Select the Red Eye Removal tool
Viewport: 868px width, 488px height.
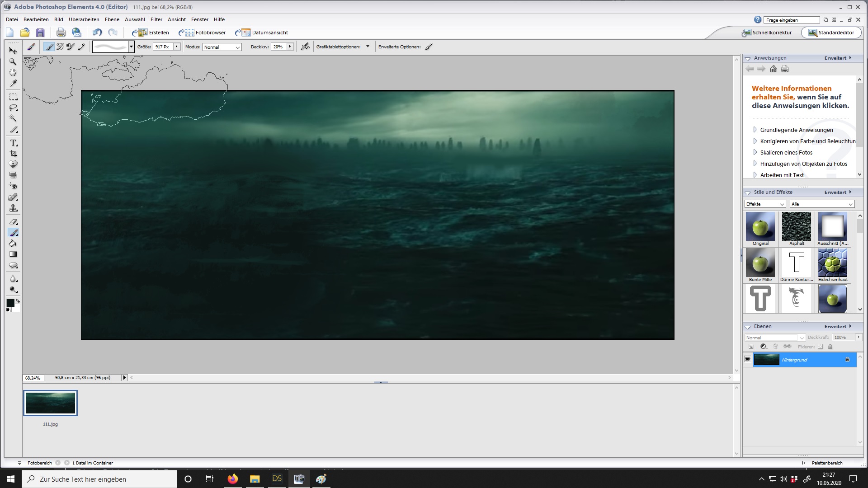pyautogui.click(x=13, y=186)
